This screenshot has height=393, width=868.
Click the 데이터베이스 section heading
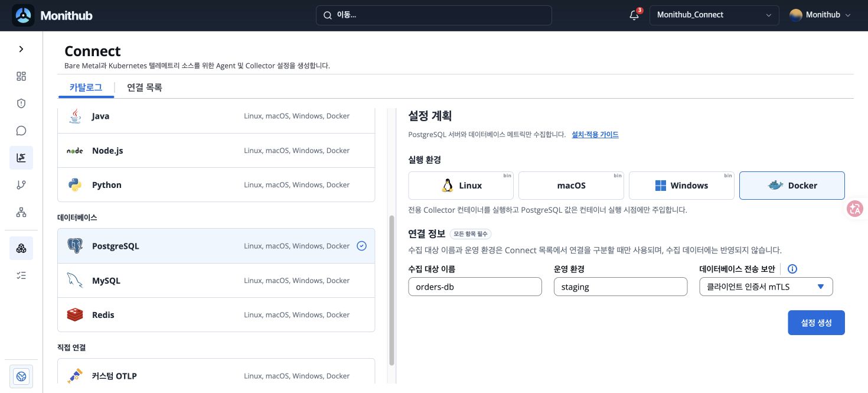pos(77,217)
